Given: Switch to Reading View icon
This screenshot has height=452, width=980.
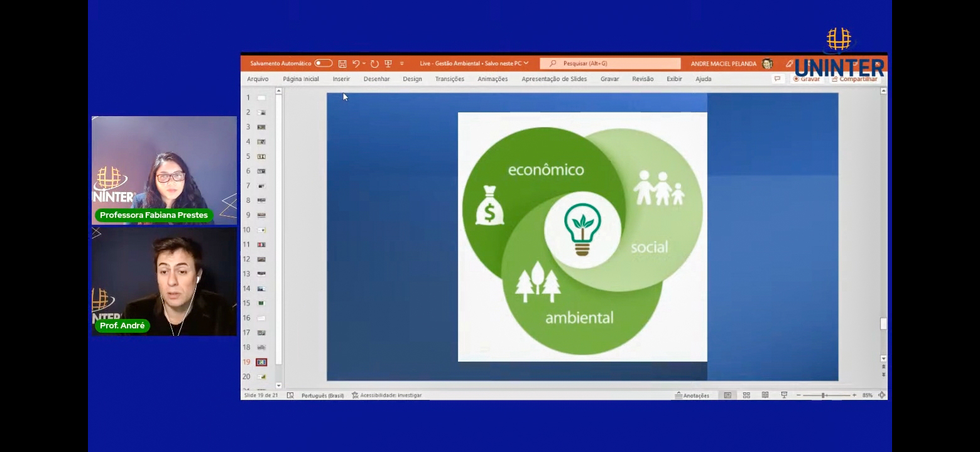Looking at the screenshot, I should tap(765, 395).
